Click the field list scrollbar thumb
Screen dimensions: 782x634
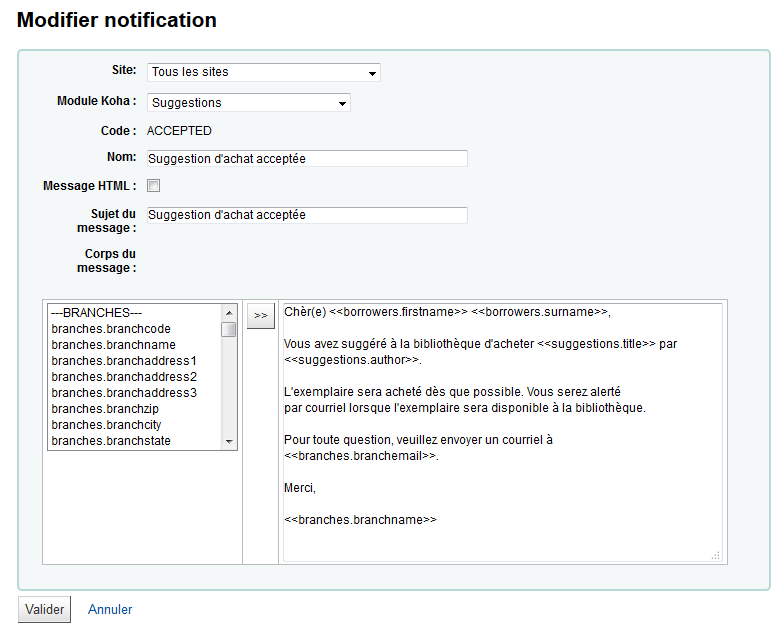point(229,330)
